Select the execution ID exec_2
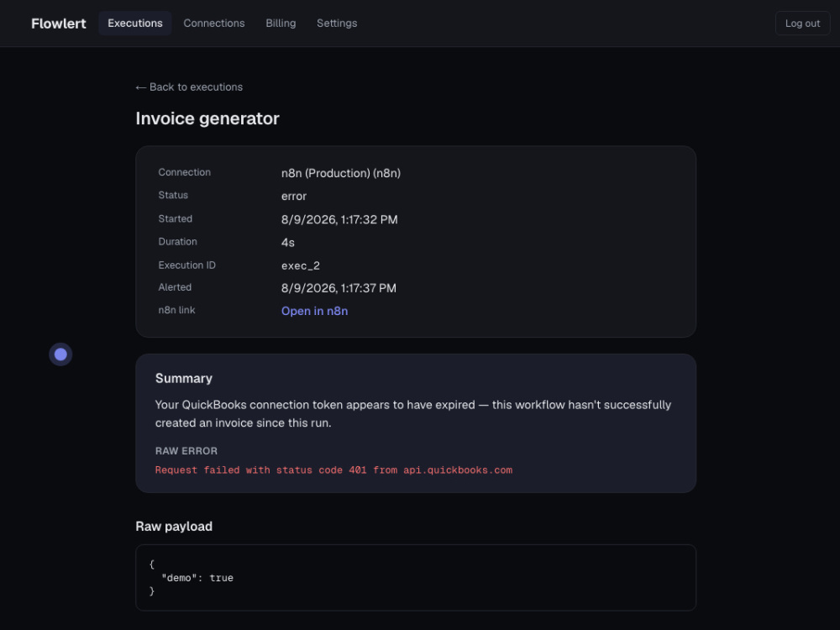 (x=301, y=265)
